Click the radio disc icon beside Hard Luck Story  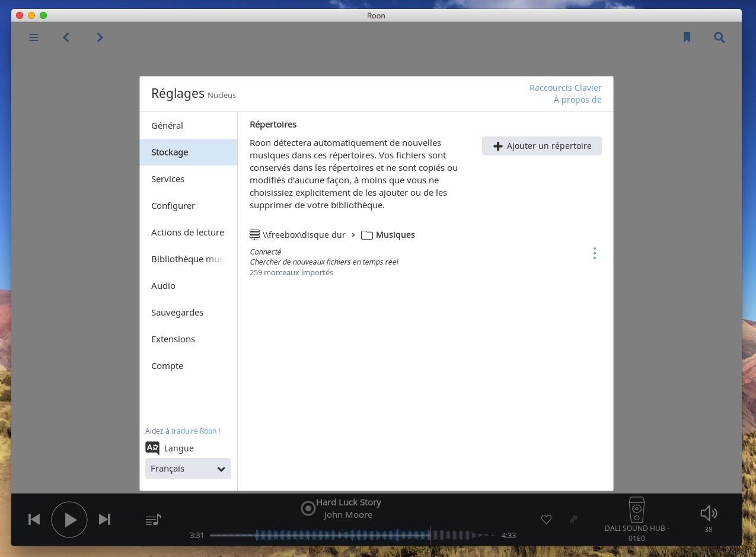(x=308, y=508)
